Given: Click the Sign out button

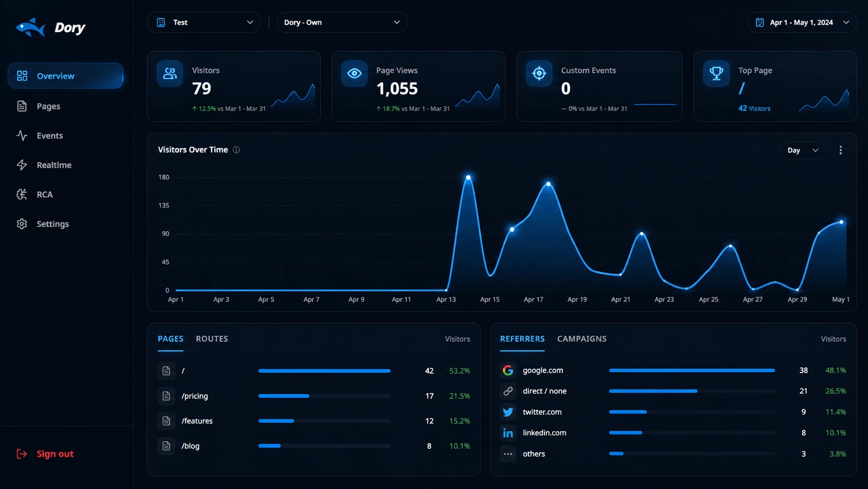Looking at the screenshot, I should [x=45, y=454].
